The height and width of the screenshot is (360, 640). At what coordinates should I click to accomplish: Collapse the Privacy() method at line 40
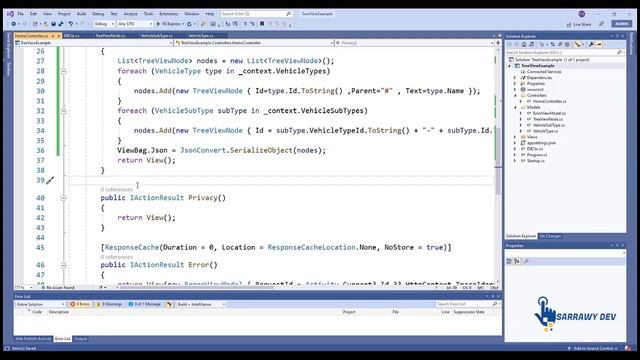click(x=63, y=198)
